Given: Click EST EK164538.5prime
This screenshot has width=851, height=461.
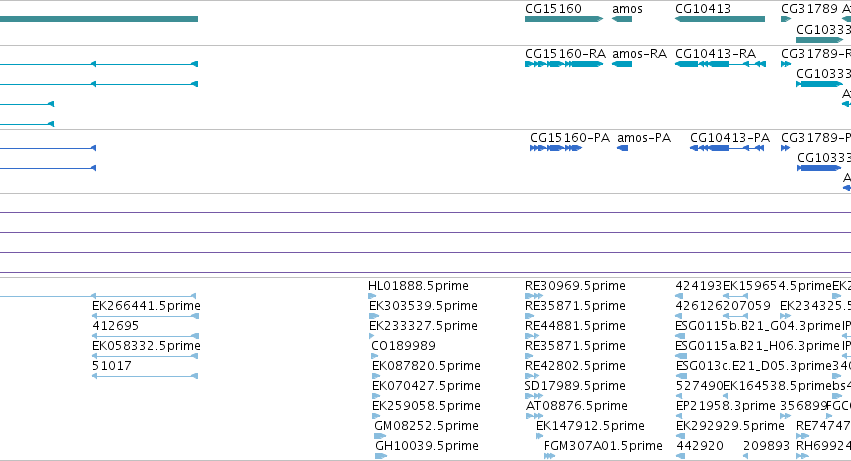Looking at the screenshot, I should pyautogui.click(x=778, y=386).
